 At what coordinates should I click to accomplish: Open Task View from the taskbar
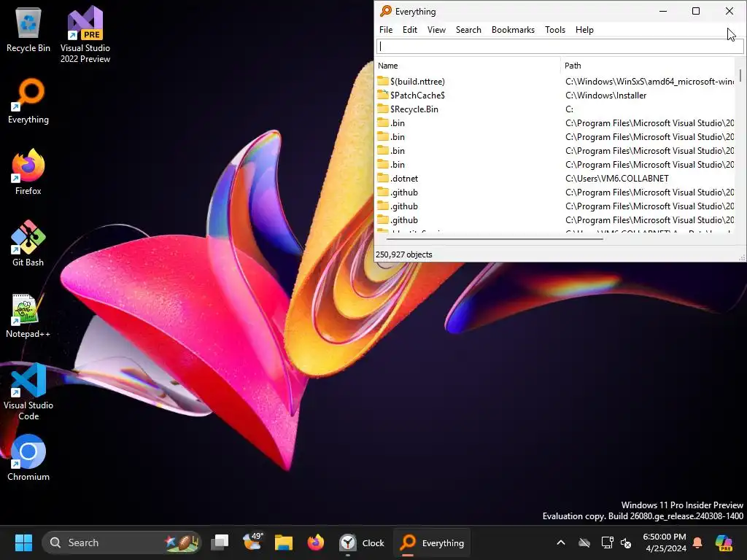220,542
